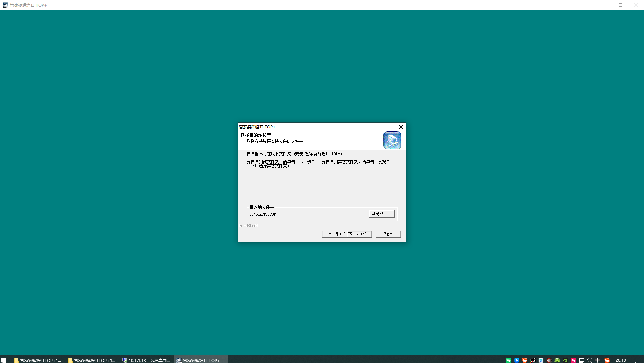The image size is (644, 363).
Task: Open the notification action center icon
Action: pyautogui.click(x=635, y=360)
